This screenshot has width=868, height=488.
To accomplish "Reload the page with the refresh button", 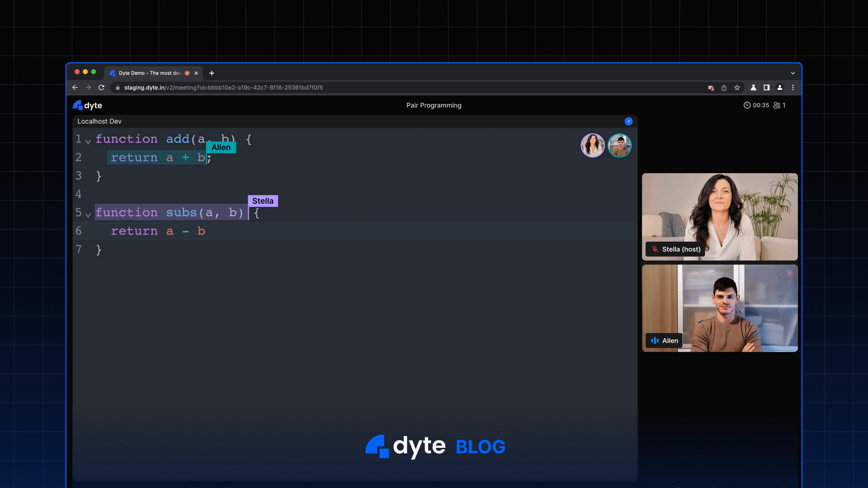I will [101, 88].
